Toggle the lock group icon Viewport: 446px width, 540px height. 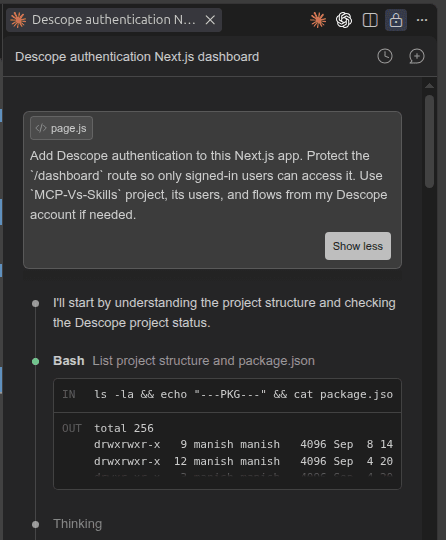(396, 20)
